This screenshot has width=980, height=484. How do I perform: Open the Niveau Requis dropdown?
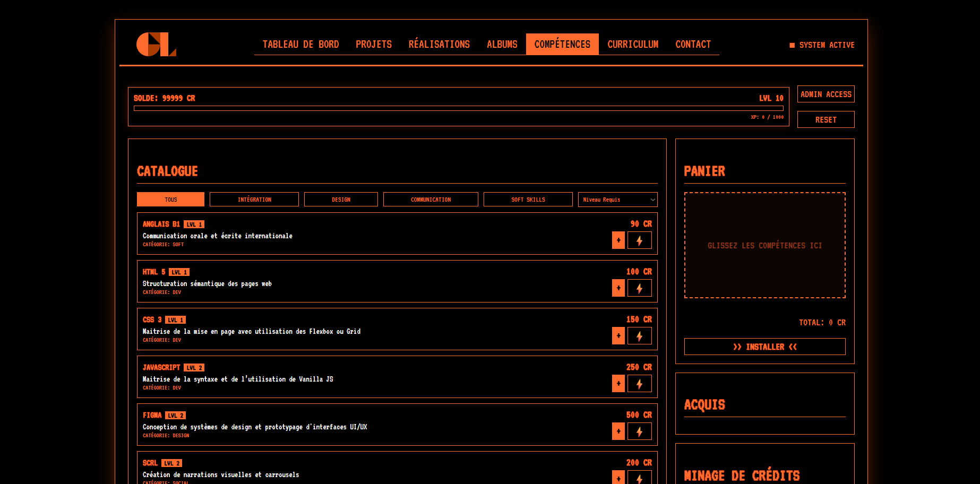coord(618,200)
